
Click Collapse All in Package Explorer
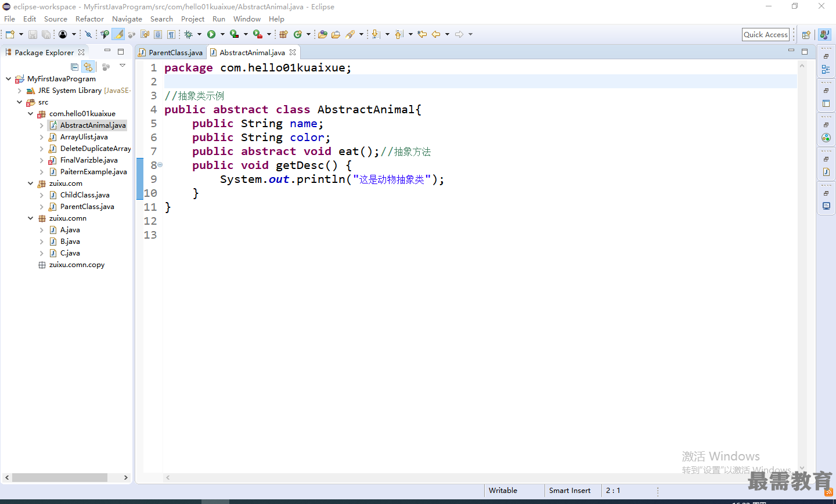[x=74, y=67]
